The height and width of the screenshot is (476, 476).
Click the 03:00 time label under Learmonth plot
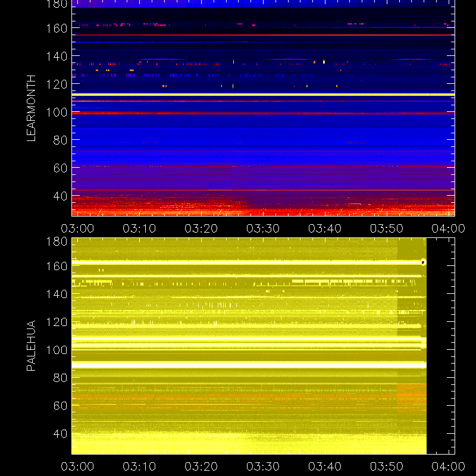coord(77,228)
